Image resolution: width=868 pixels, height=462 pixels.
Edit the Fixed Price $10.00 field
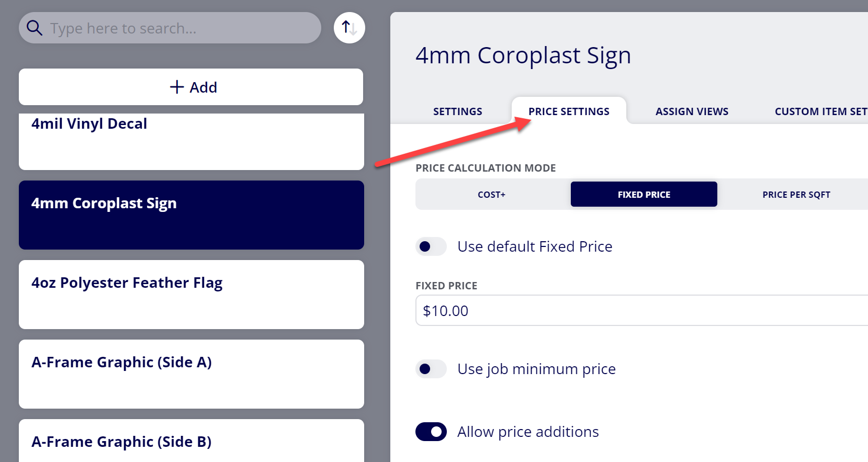pyautogui.click(x=641, y=310)
